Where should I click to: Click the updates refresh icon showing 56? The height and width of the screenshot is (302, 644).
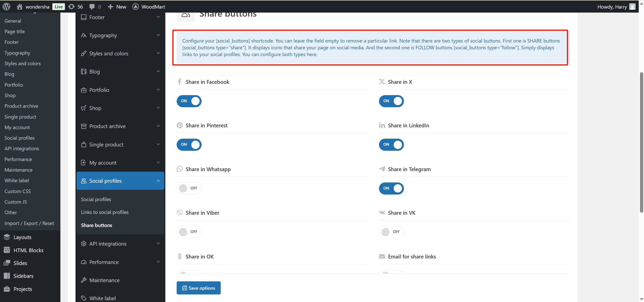(x=72, y=7)
